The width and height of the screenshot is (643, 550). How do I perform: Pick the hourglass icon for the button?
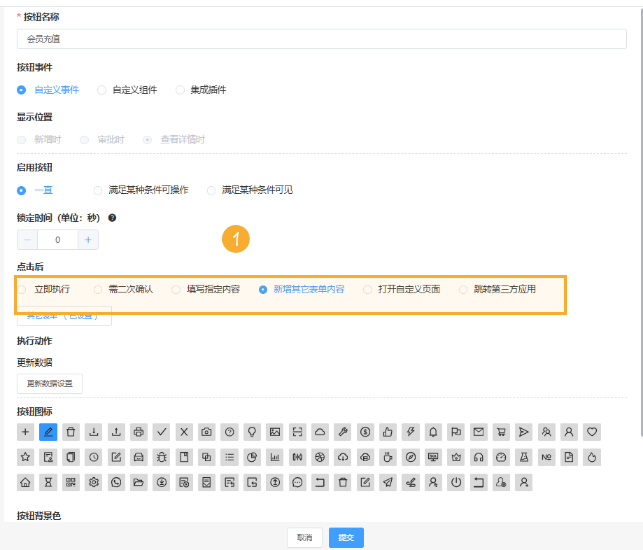(x=48, y=482)
